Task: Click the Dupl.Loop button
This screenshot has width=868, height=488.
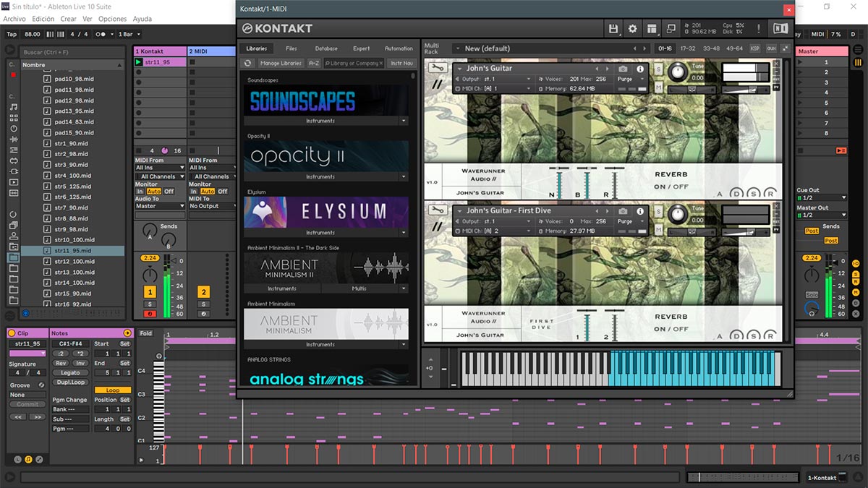Action: click(70, 382)
